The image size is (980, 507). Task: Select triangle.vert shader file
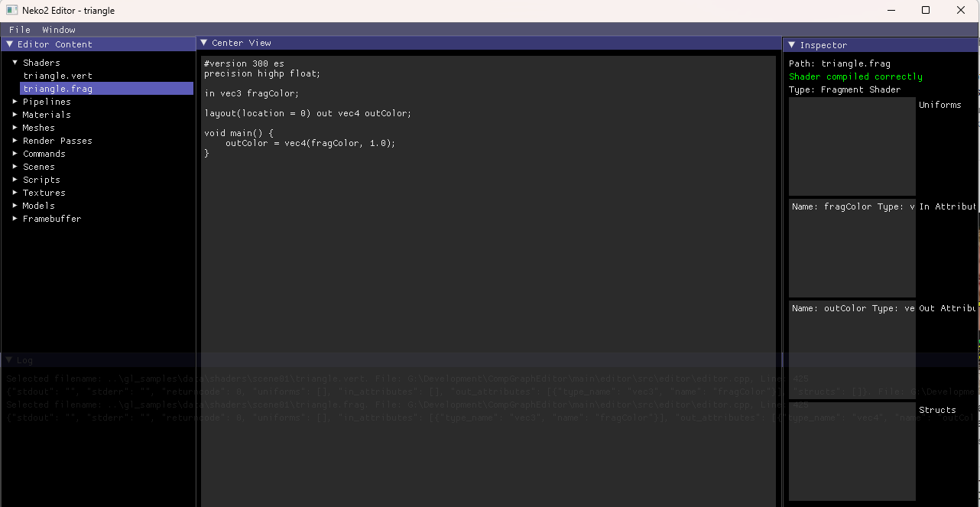(57, 76)
